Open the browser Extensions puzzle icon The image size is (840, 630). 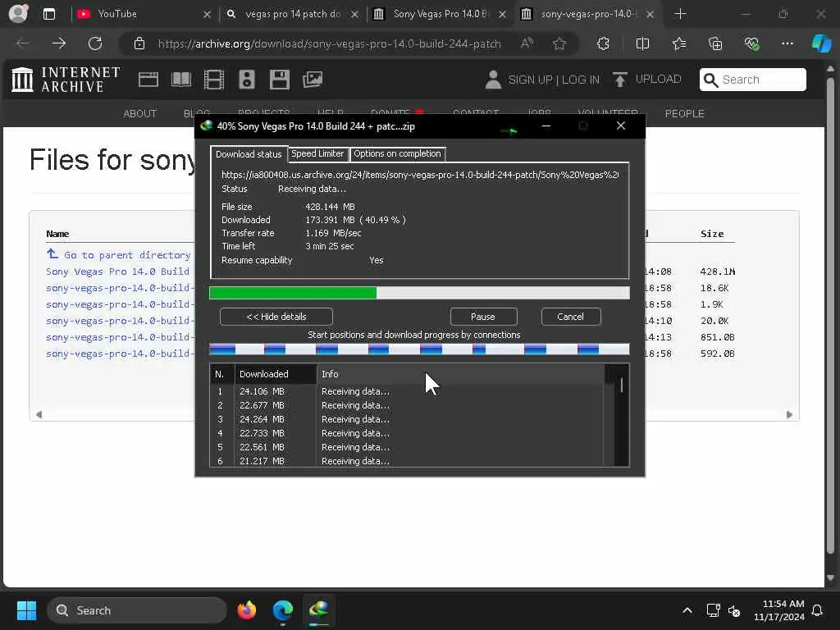[x=603, y=43]
